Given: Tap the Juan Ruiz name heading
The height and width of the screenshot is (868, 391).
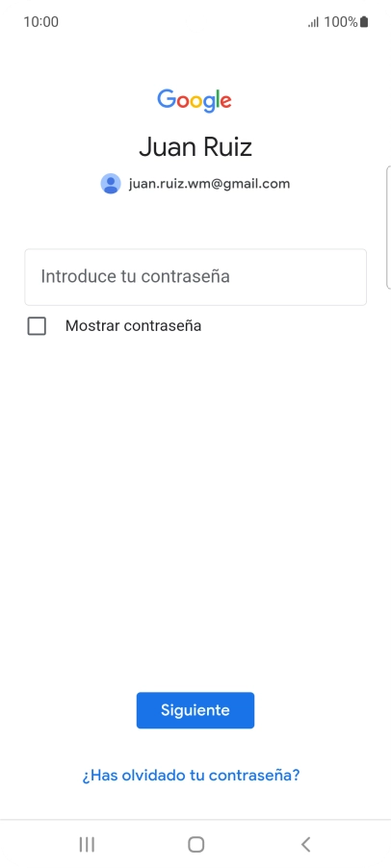Looking at the screenshot, I should tap(195, 147).
